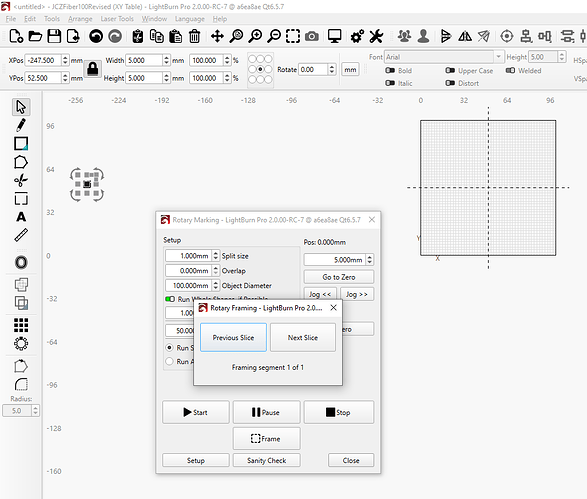Select the Draw Lines pencil tool
The image size is (587, 499).
pos(21,125)
